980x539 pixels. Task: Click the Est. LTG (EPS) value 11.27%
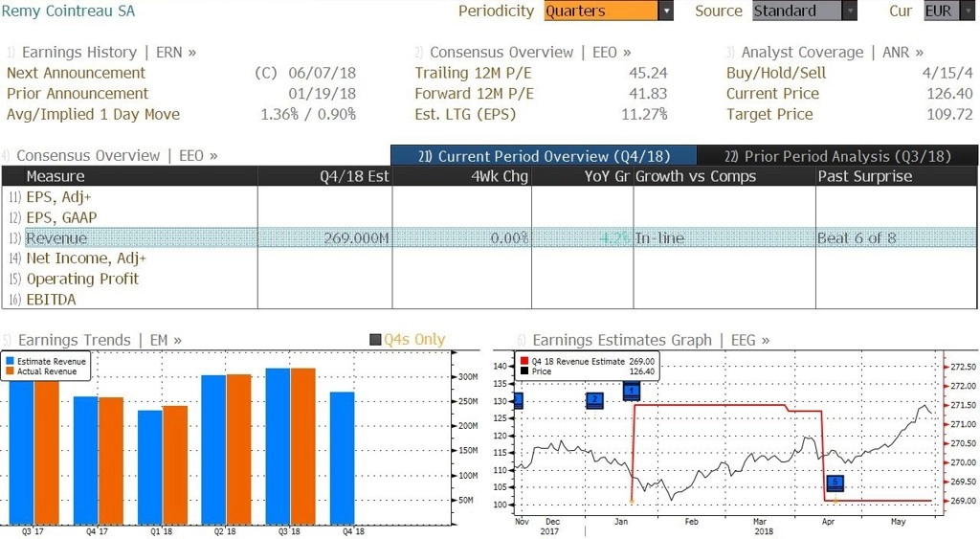pyautogui.click(x=644, y=115)
